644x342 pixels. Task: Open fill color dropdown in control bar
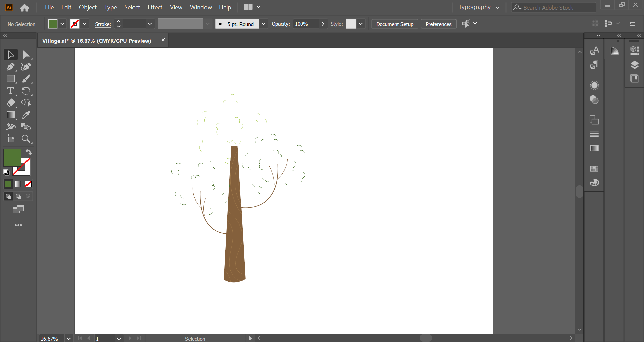point(62,24)
